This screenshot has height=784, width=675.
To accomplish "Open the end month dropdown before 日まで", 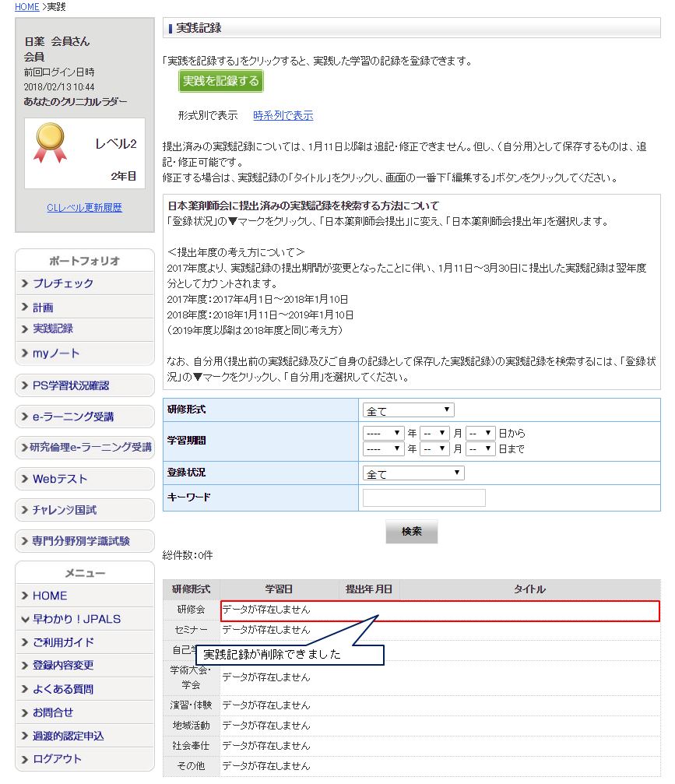I will click(x=434, y=448).
